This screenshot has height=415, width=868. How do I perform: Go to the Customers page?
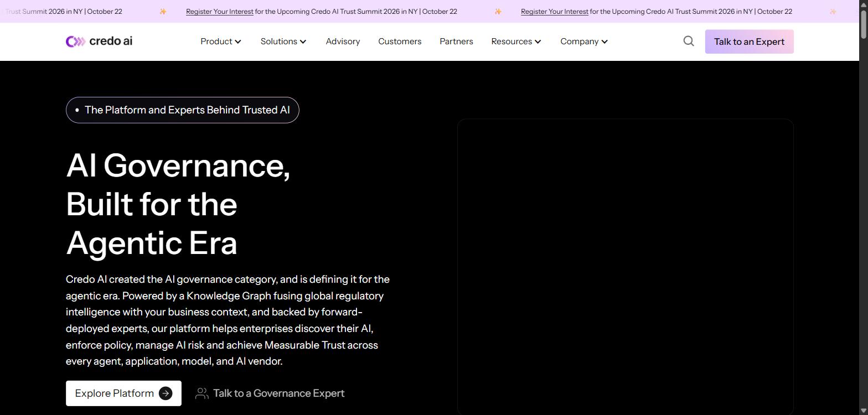click(x=400, y=41)
